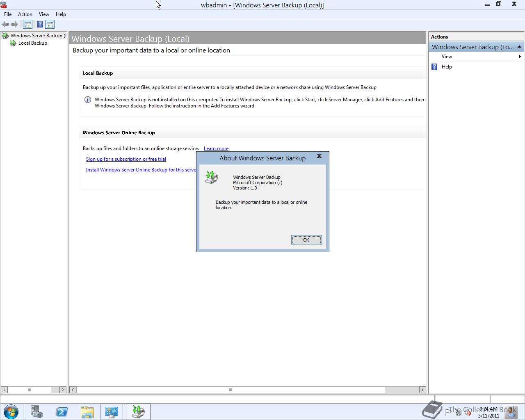Click Windows Server Backup taskbar icon
This screenshot has width=525, height=420.
click(138, 412)
